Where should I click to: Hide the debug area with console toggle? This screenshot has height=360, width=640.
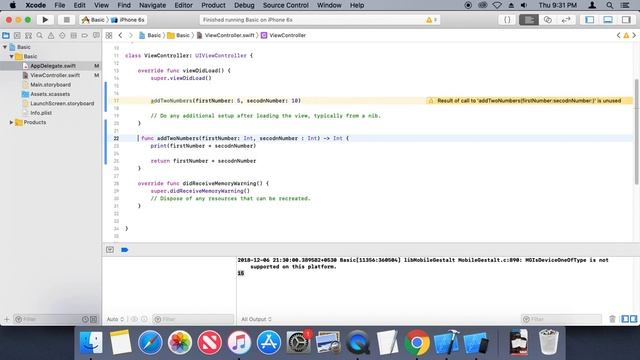click(x=110, y=250)
